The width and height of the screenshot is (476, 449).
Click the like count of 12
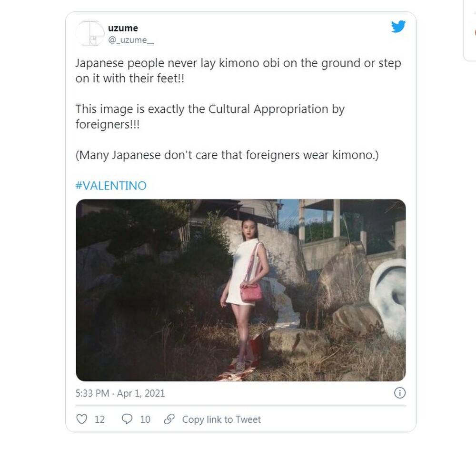click(99, 419)
